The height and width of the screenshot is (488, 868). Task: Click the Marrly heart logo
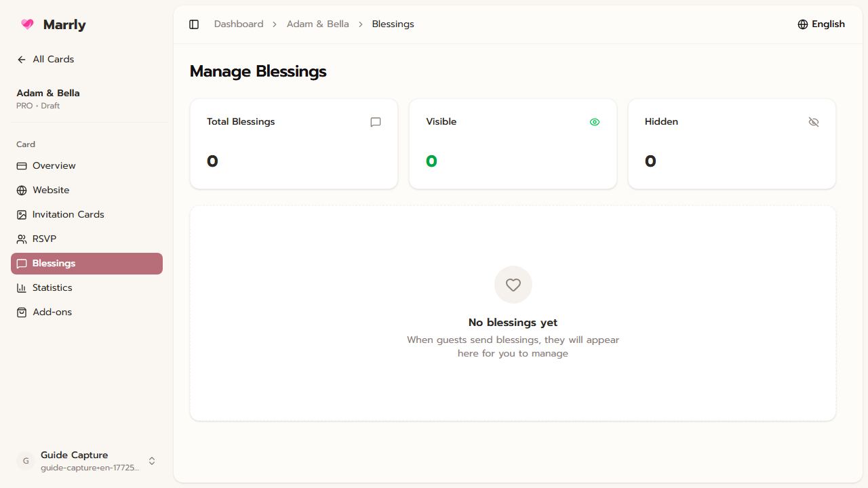click(27, 24)
